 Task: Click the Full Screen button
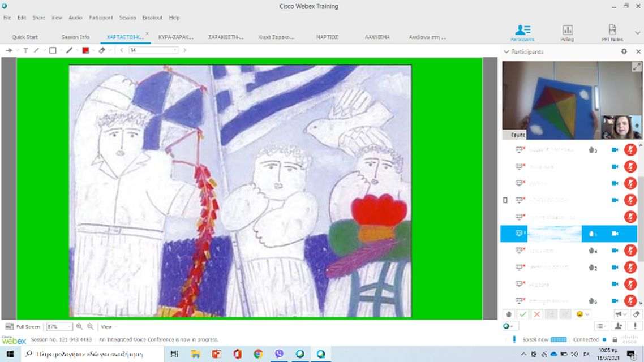(23, 327)
